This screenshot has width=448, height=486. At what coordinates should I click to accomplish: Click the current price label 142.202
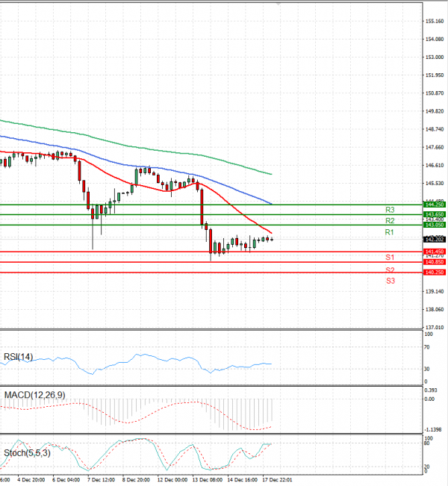[x=435, y=240]
